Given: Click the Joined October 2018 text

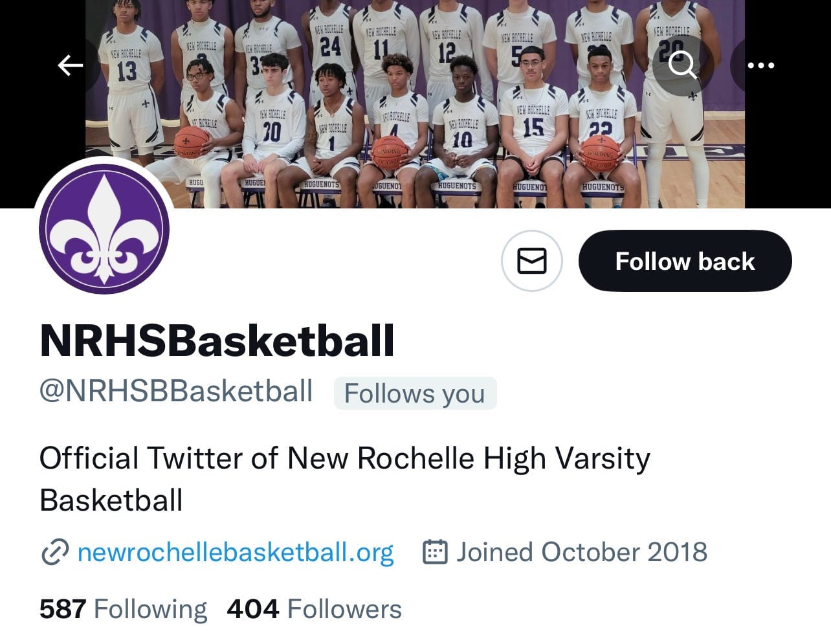Looking at the screenshot, I should pos(582,552).
